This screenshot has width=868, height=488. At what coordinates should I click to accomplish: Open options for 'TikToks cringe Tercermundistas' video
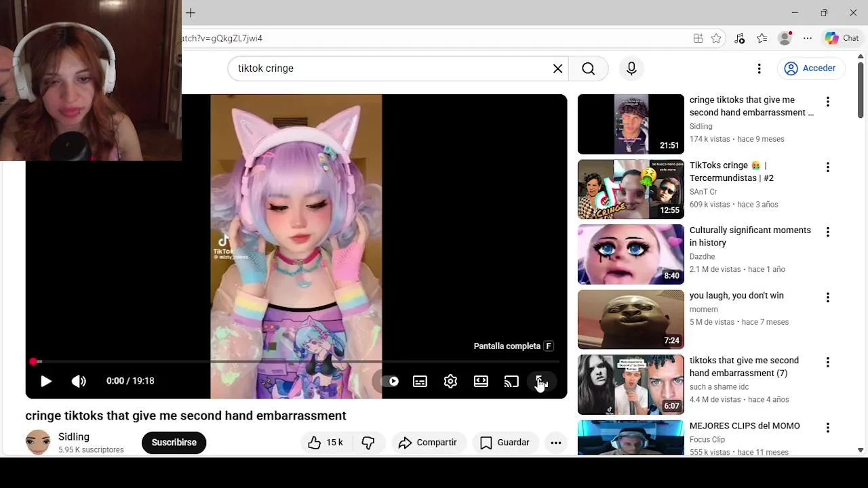coord(827,167)
